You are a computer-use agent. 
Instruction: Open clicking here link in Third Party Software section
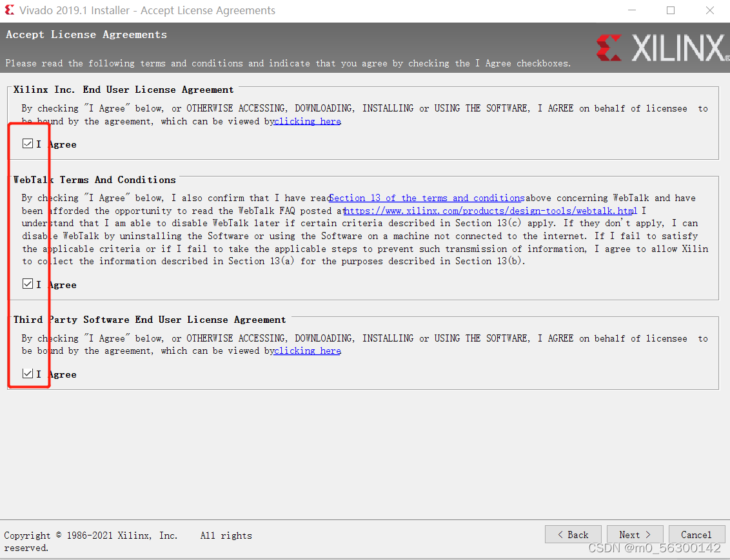(x=307, y=351)
